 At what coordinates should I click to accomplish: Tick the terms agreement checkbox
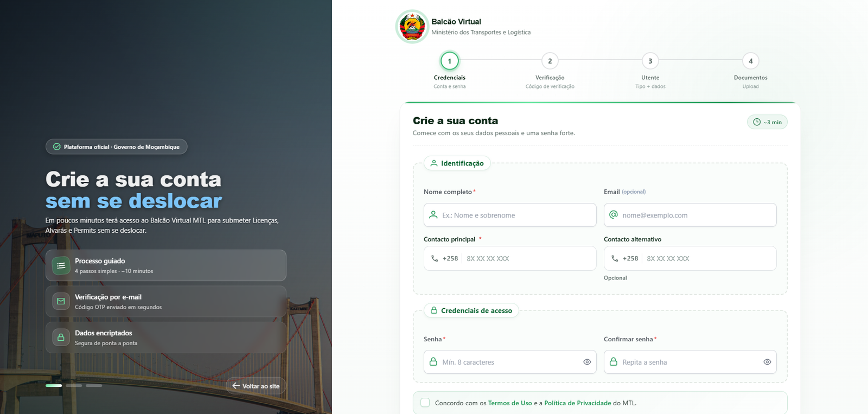[x=425, y=403]
